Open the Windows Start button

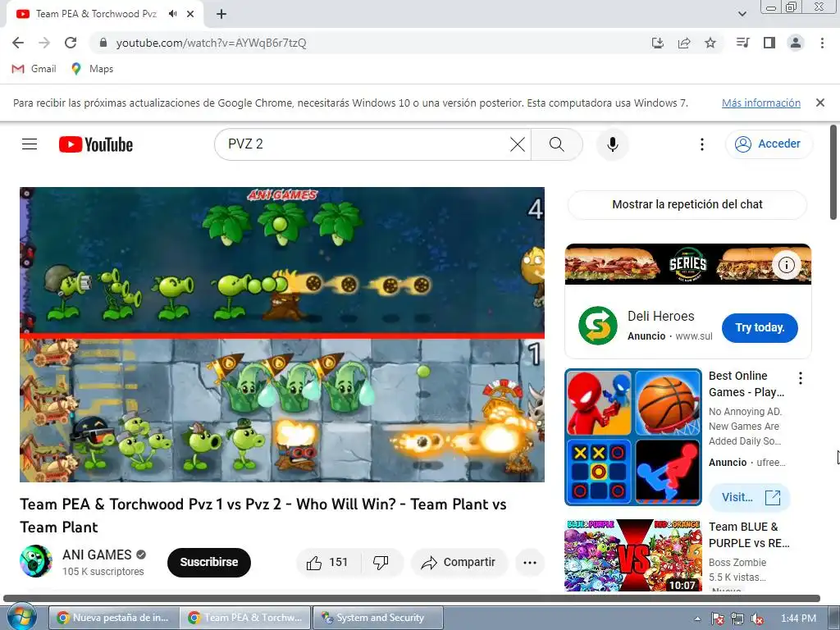coord(22,618)
